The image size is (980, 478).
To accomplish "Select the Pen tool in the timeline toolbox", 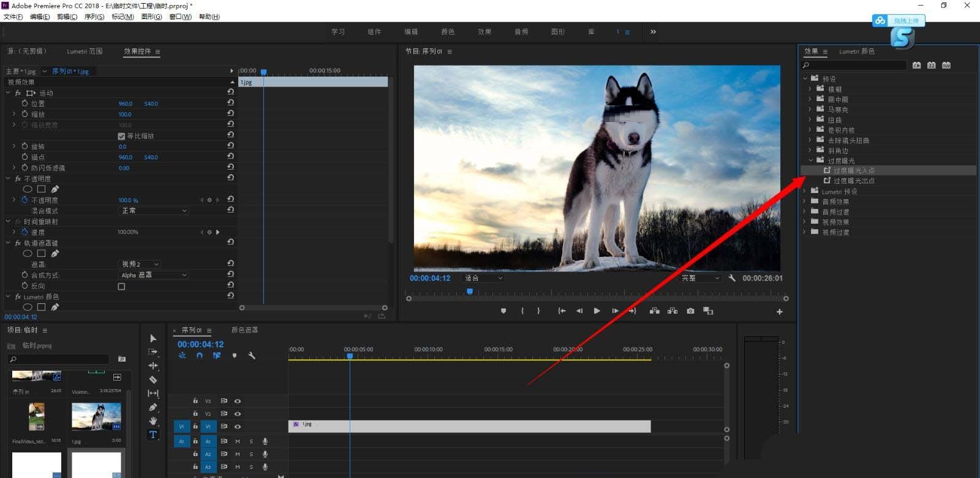I will [x=153, y=407].
